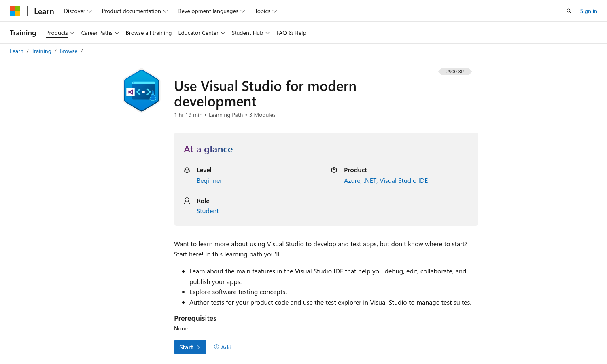Viewport: 607px width, 364px height.
Task: Click the Visual Studio learning path badge
Action: click(x=141, y=91)
